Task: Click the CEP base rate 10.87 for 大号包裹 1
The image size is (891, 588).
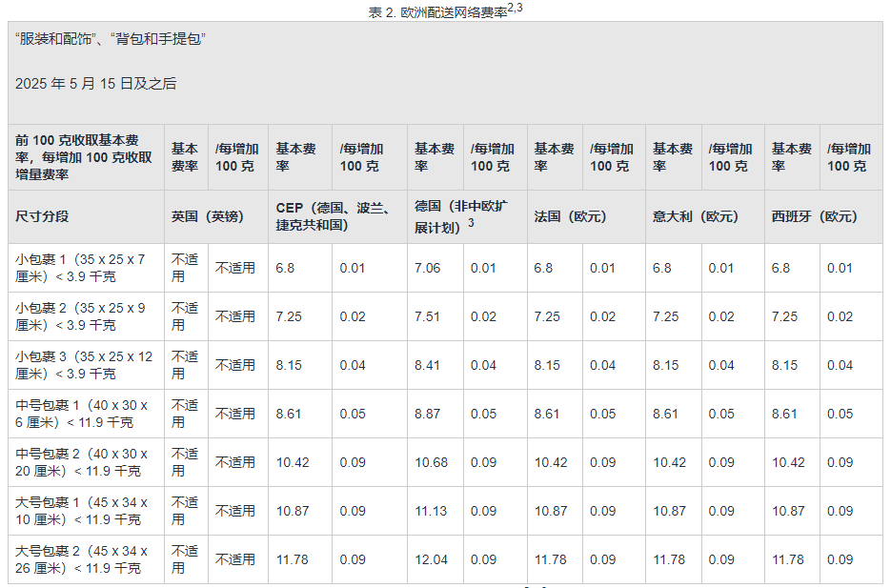Action: [x=293, y=511]
